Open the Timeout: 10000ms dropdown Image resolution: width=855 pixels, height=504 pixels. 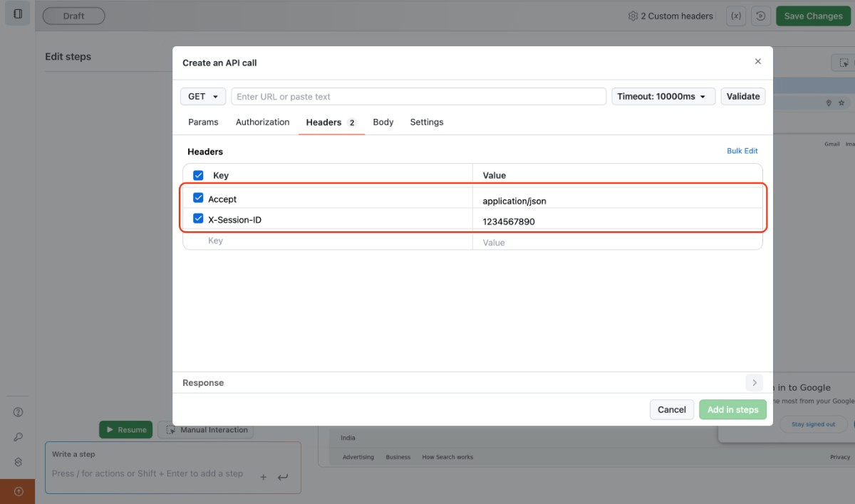point(663,97)
